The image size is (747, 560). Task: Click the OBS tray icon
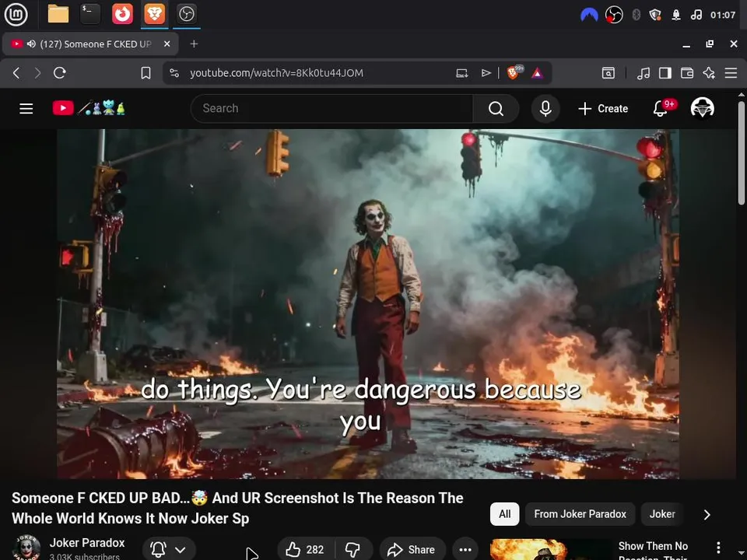pos(614,16)
